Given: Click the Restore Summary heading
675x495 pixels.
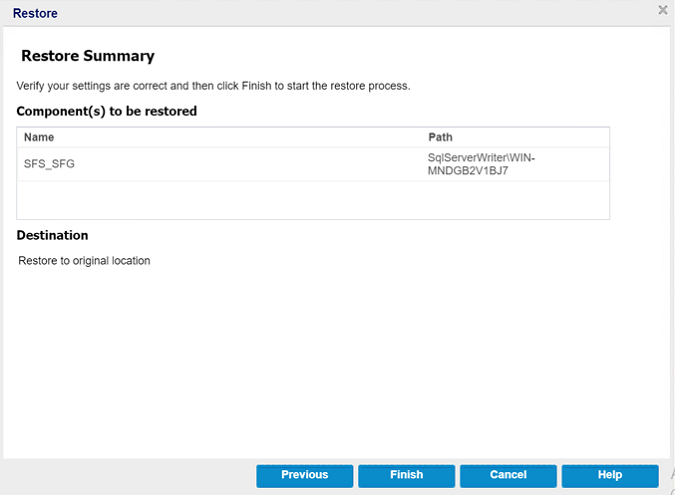Looking at the screenshot, I should 87,56.
